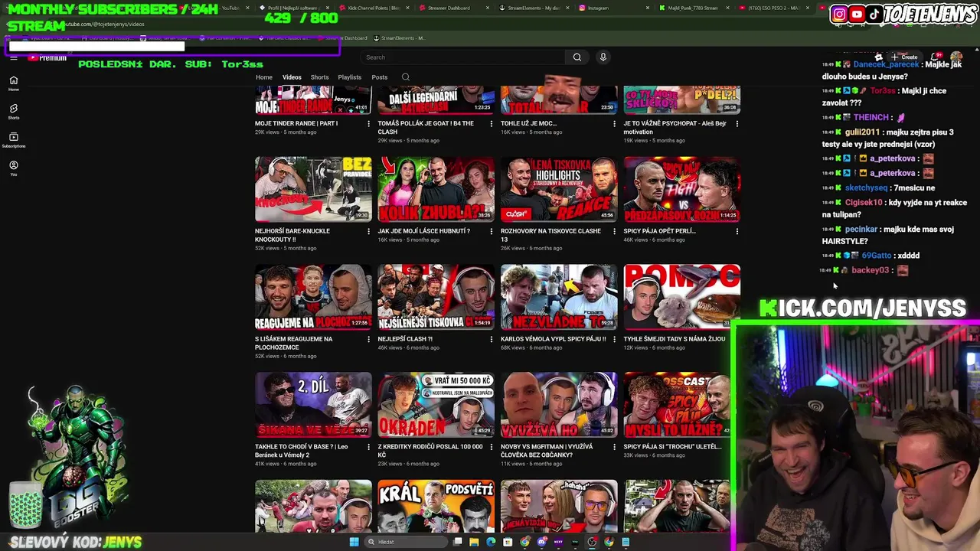Open video title Z KREDITKY RODIČŮ POSLAL 100 000 KČ
980x551 pixels.
(x=430, y=451)
